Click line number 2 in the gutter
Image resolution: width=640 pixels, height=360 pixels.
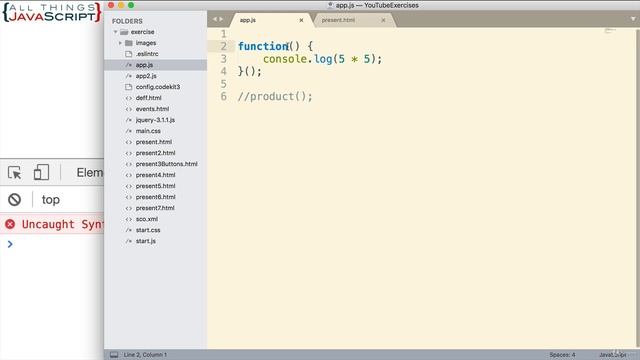223,46
